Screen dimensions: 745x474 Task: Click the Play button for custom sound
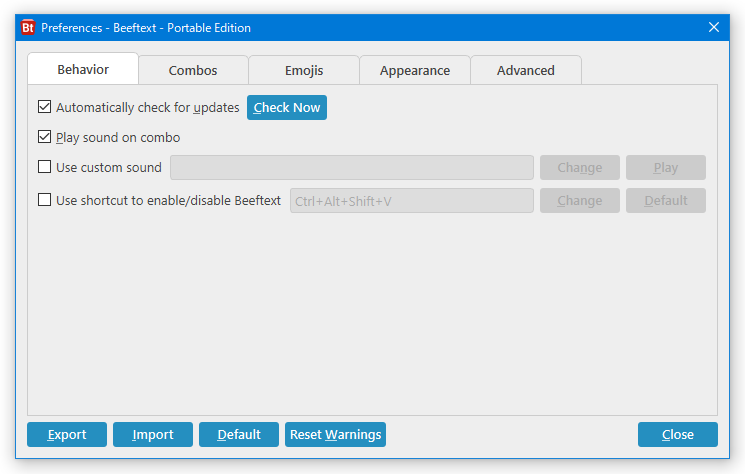(665, 167)
